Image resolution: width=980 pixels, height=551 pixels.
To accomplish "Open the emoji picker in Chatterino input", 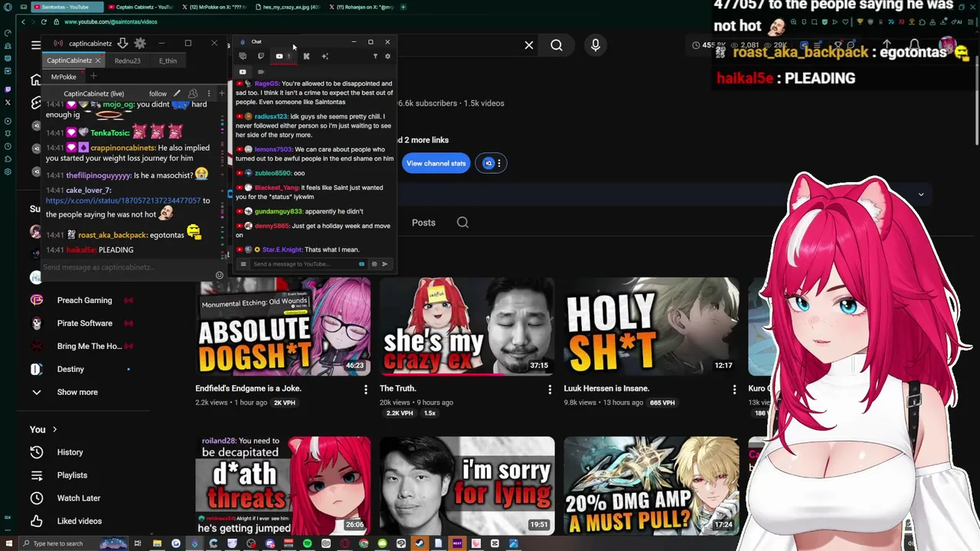I will click(x=219, y=275).
